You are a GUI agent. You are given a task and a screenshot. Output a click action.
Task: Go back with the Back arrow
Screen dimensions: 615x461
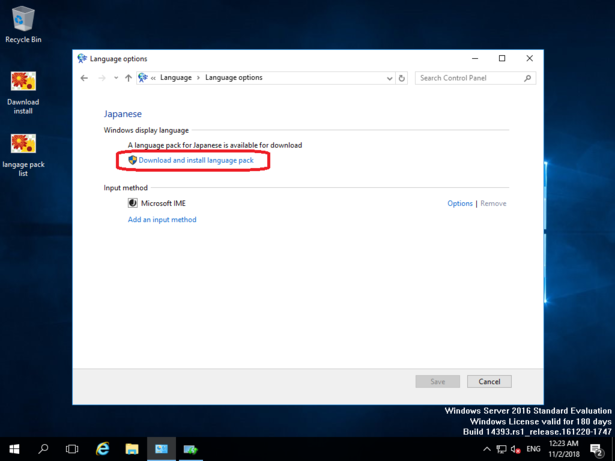tap(84, 78)
